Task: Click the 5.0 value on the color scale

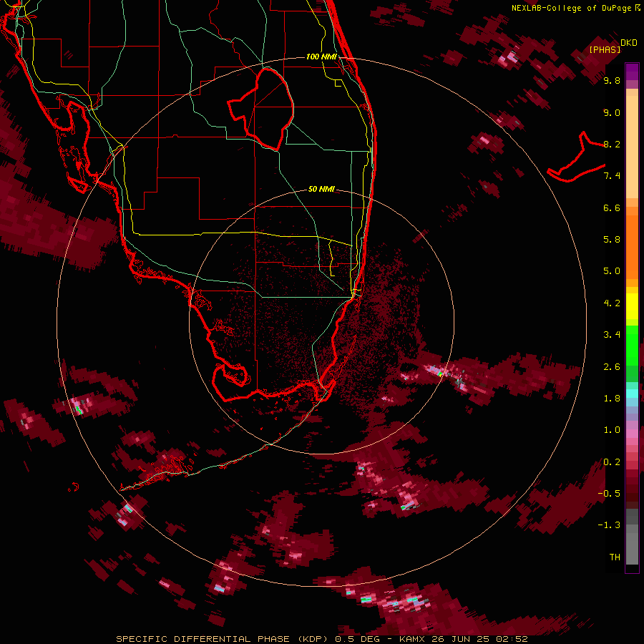Action: tap(612, 271)
